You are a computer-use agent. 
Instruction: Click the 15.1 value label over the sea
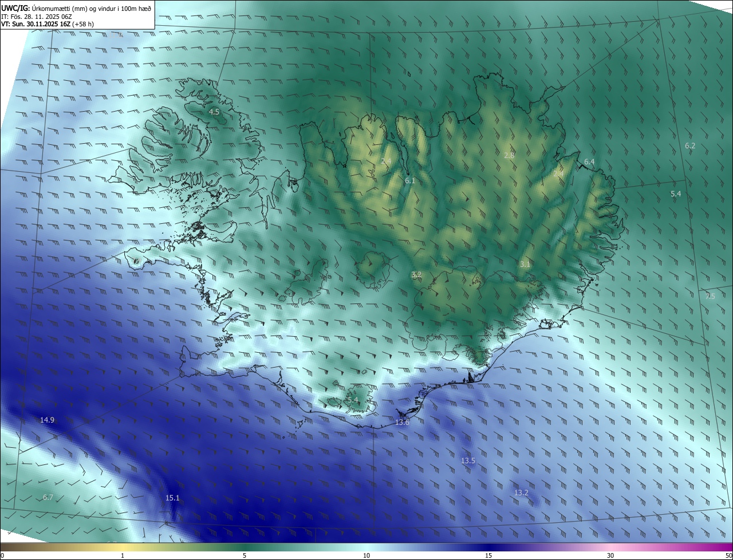click(172, 498)
